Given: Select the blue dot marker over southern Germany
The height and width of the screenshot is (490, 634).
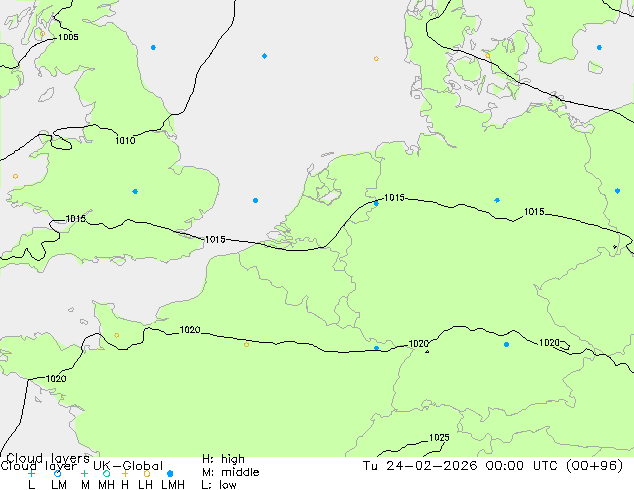Looking at the screenshot, I should point(506,344).
